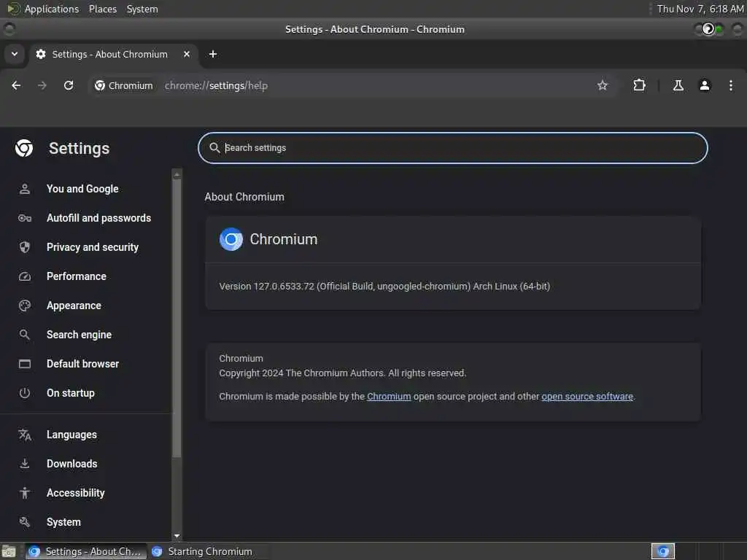Click the palette icon beside Appearance
Screen dimensions: 747x560
tap(25, 306)
